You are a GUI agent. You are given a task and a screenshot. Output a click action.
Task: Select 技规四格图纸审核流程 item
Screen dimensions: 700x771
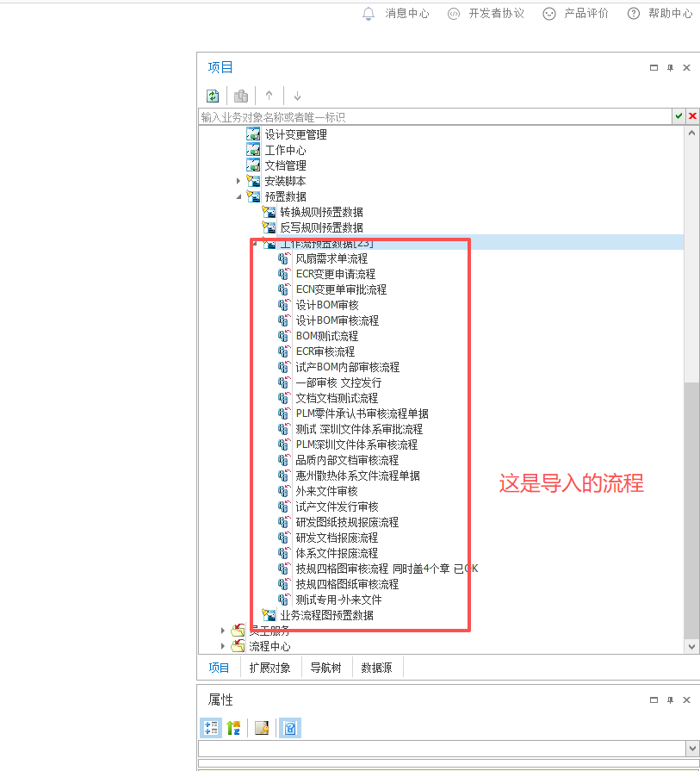347,584
